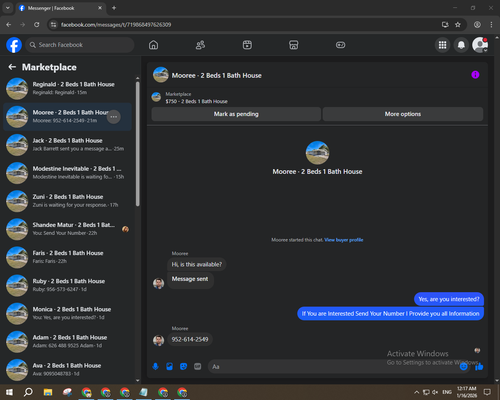
Task: Click Mark as pending button
Action: click(x=236, y=114)
